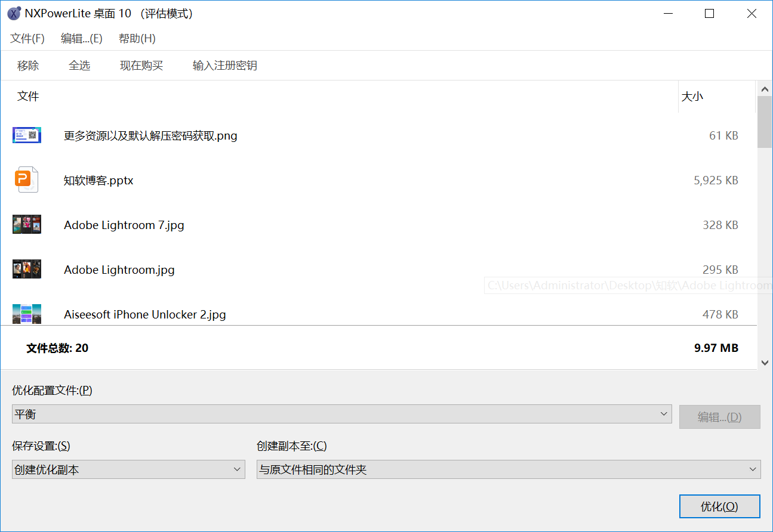Open the 优化配置文件 dropdown showing 平衡
This screenshot has height=532, width=773.
click(341, 415)
